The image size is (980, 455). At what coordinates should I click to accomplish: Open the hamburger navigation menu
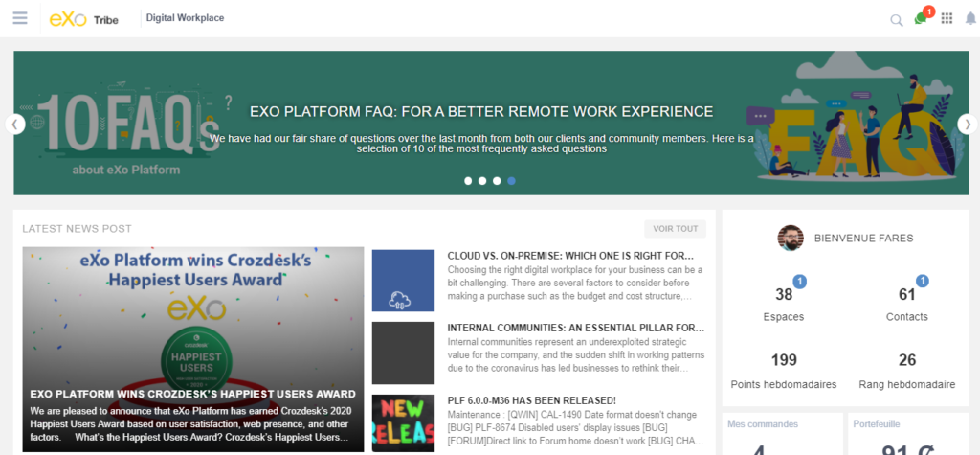(20, 18)
